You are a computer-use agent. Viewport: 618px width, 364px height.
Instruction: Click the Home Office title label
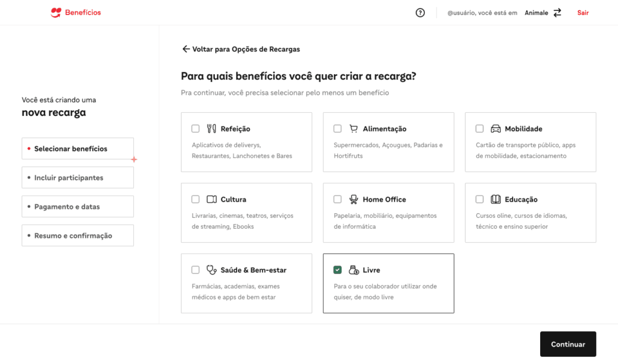pyautogui.click(x=384, y=199)
